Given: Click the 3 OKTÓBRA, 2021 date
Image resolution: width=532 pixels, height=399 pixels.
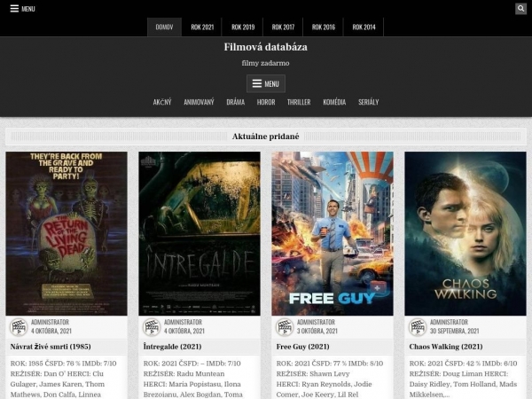Looking at the screenshot, I should [317, 331].
